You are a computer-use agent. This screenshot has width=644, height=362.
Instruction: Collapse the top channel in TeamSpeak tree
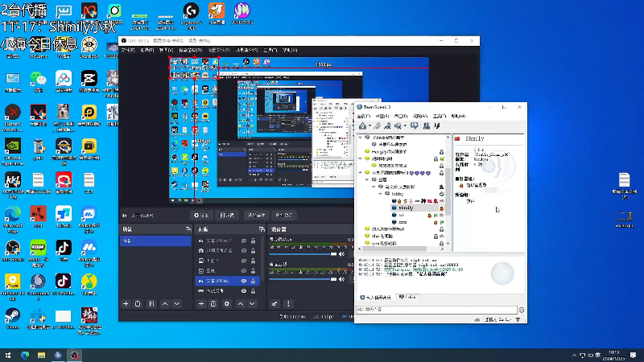click(361, 138)
